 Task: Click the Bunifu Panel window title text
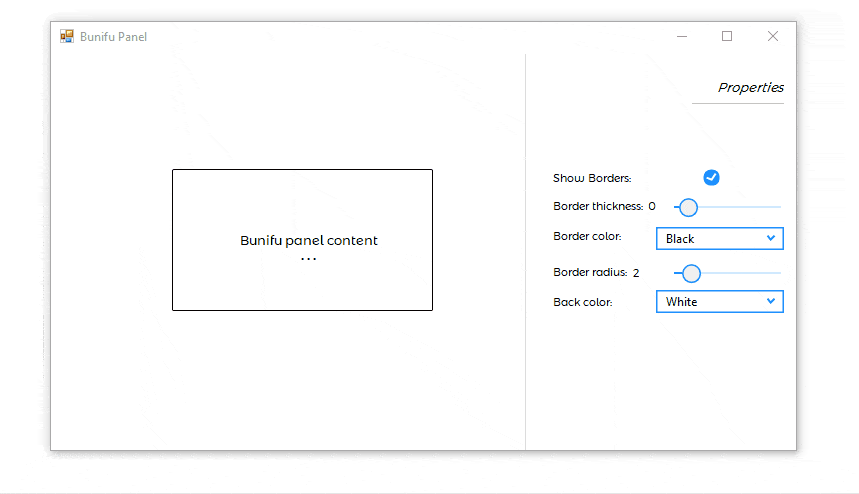coord(113,37)
